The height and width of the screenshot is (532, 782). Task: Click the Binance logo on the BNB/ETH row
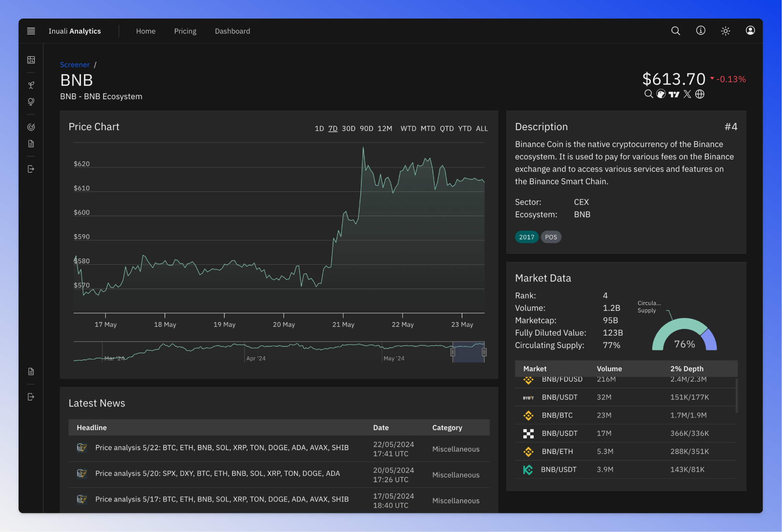pyautogui.click(x=528, y=452)
